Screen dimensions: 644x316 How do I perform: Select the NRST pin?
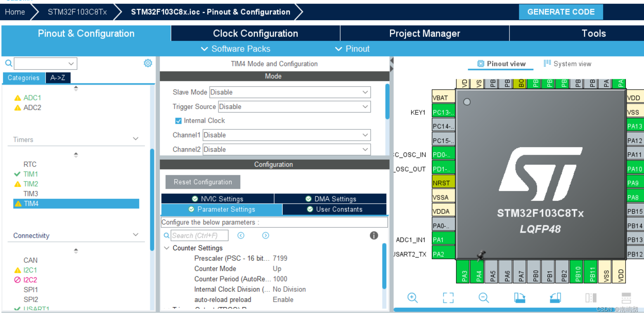tap(443, 183)
